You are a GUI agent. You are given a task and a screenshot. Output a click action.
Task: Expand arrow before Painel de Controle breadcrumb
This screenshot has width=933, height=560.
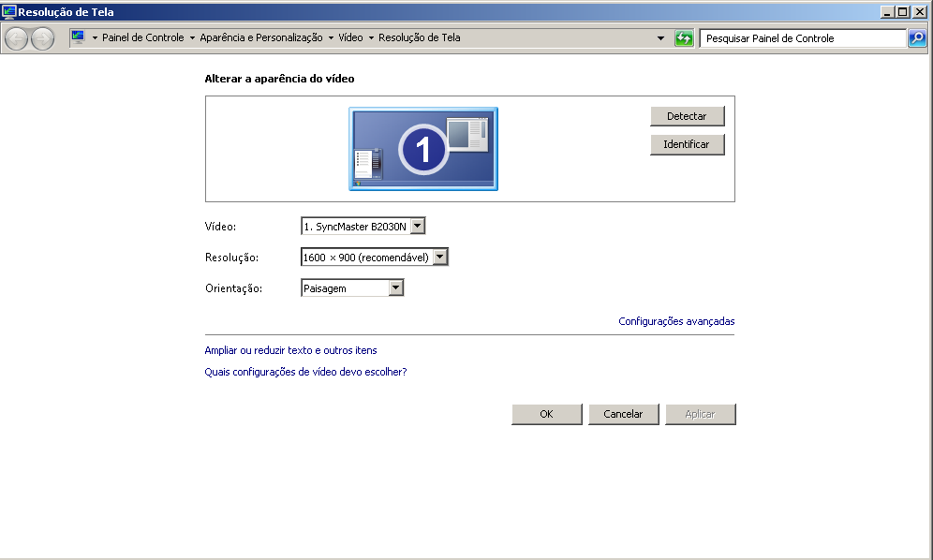point(95,38)
